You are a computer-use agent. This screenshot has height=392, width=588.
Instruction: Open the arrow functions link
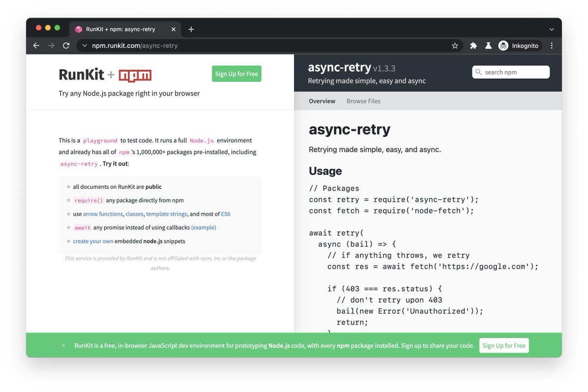(103, 214)
